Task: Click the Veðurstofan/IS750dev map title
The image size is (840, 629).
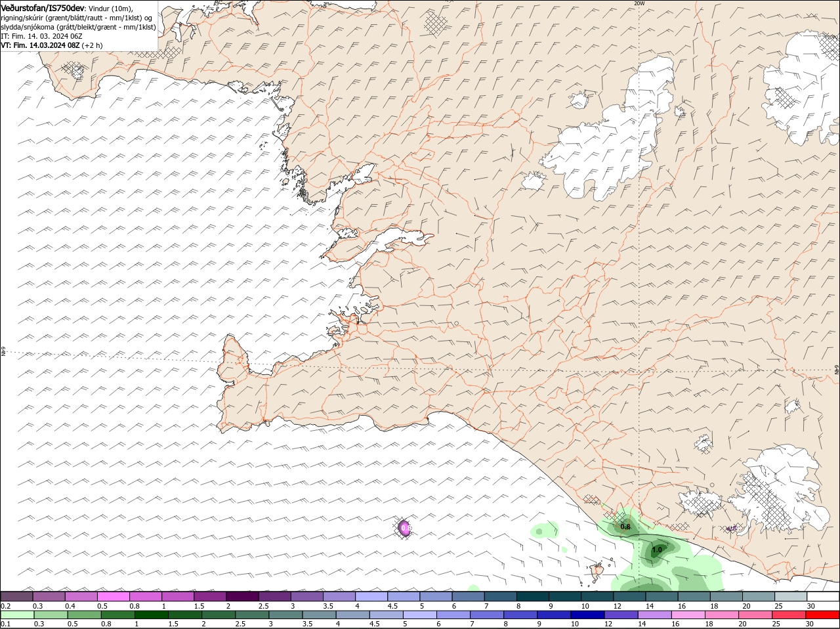Action: click(x=43, y=7)
